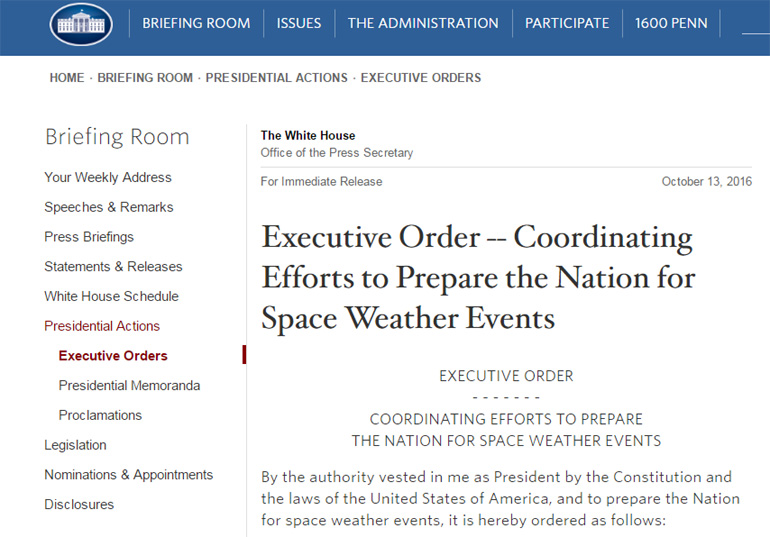Click Presidential Actions breadcrumb link
Image resolution: width=770 pixels, height=537 pixels.
(277, 78)
